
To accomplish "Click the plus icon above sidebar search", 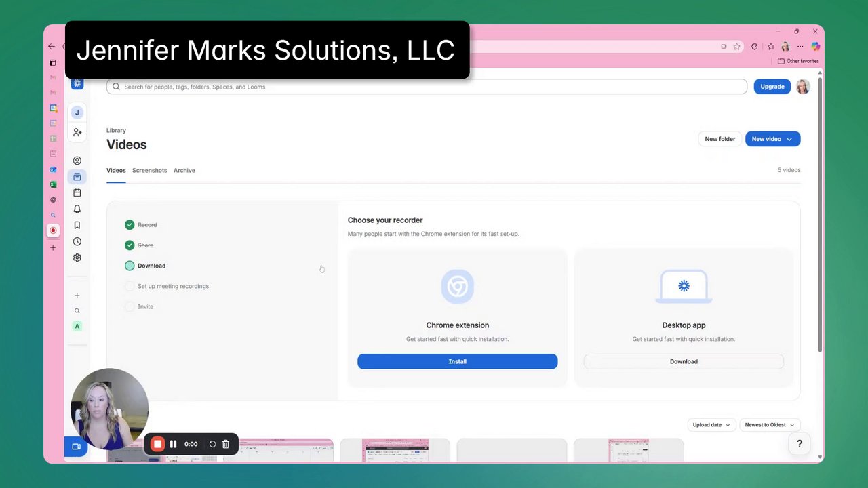I will 77,296.
